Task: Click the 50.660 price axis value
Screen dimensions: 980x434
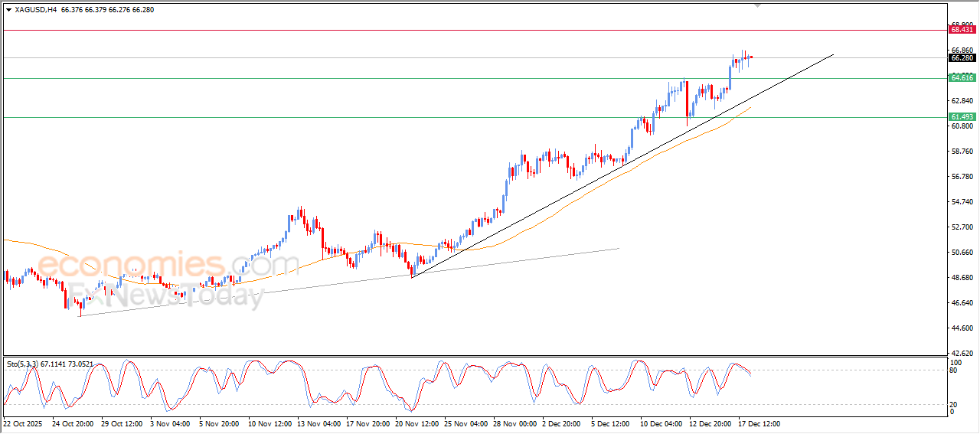Action: point(962,252)
